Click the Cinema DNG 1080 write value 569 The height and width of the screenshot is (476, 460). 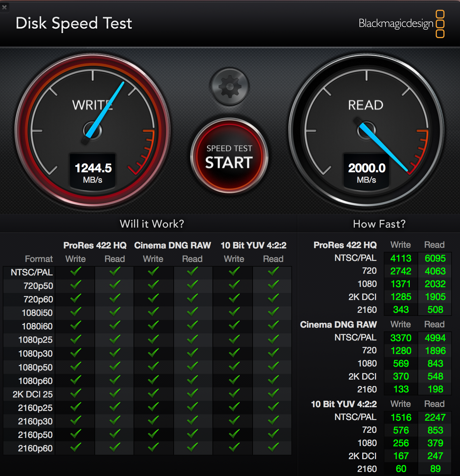click(401, 363)
